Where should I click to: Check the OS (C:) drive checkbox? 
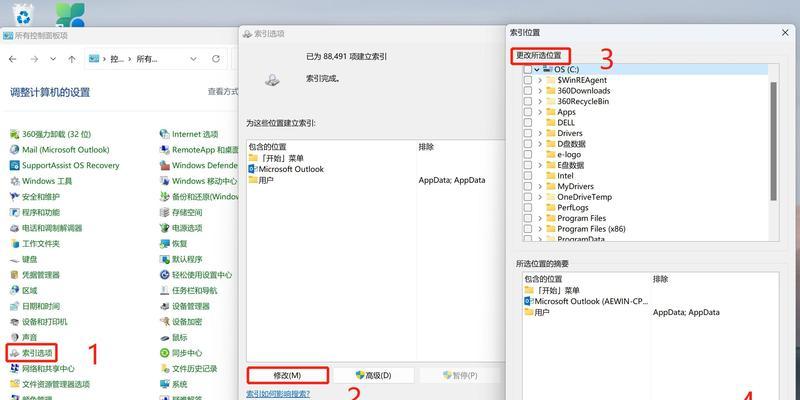coord(527,69)
